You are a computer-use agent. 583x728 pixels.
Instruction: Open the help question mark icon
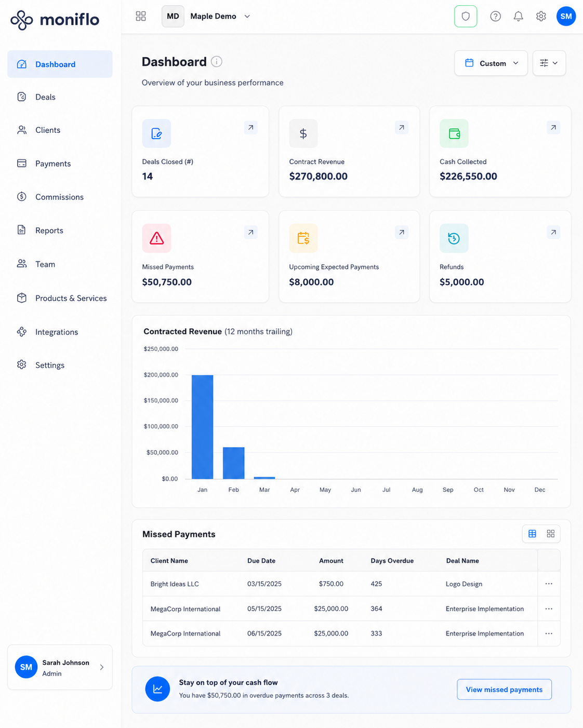[496, 16]
